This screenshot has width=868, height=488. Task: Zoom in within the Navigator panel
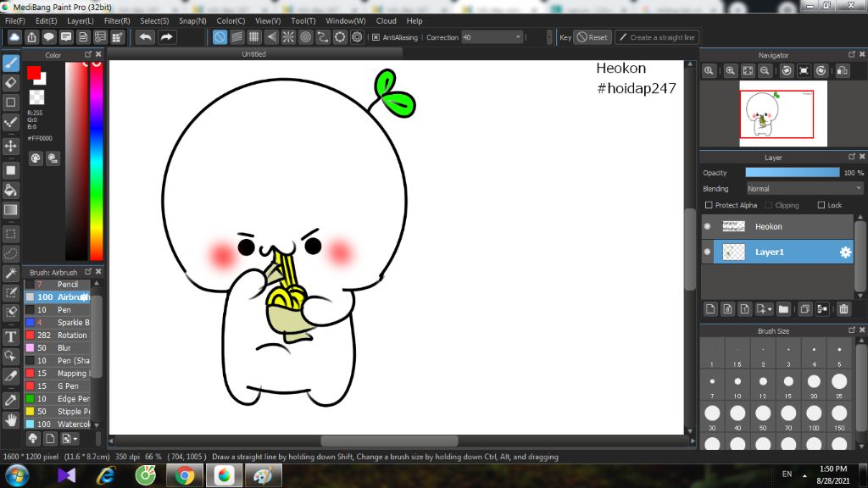(x=731, y=71)
